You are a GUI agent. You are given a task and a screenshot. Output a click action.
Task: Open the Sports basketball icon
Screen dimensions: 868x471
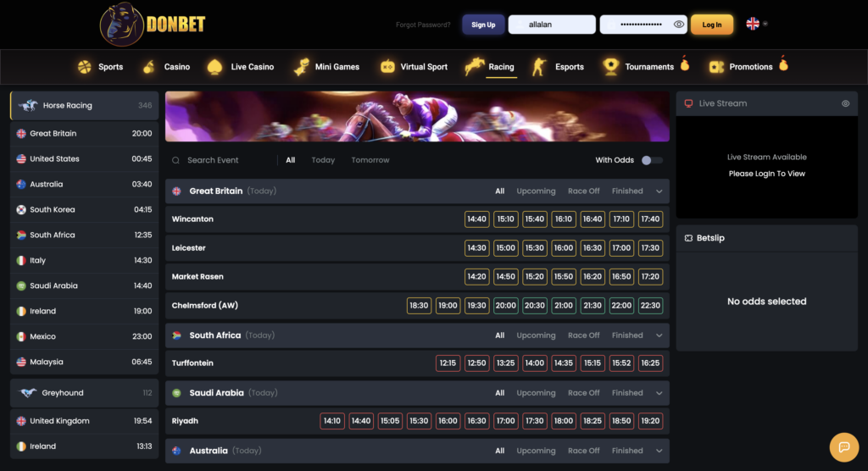[x=85, y=67]
